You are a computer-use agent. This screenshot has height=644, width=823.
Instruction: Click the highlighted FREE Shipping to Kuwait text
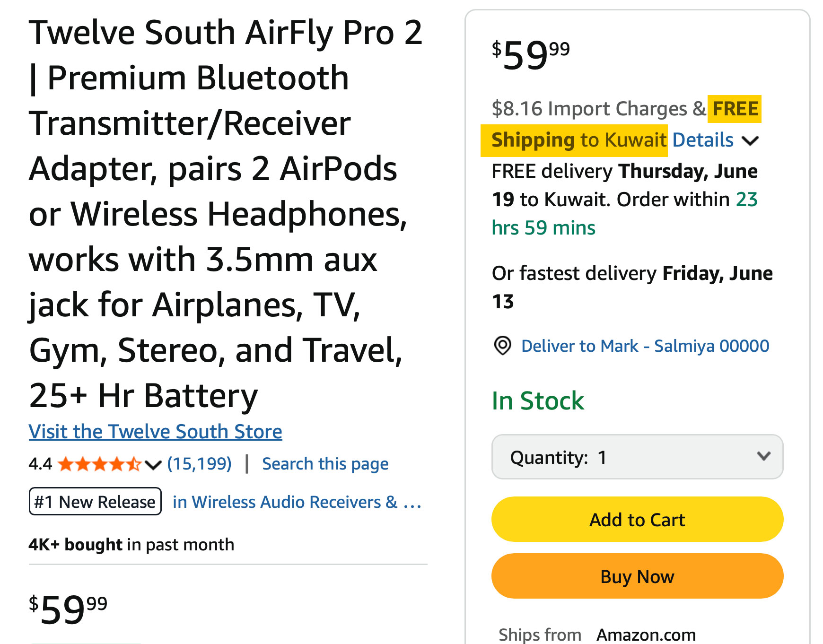tap(578, 140)
